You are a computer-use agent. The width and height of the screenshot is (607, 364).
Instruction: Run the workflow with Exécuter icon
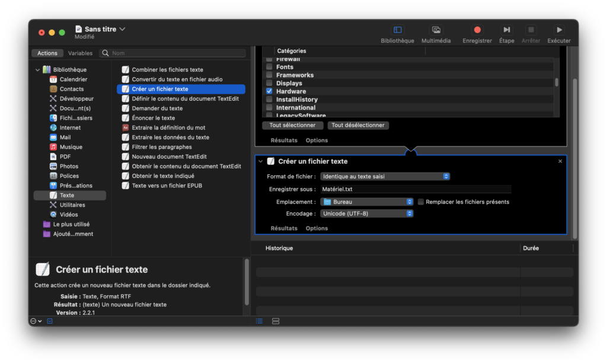click(558, 30)
